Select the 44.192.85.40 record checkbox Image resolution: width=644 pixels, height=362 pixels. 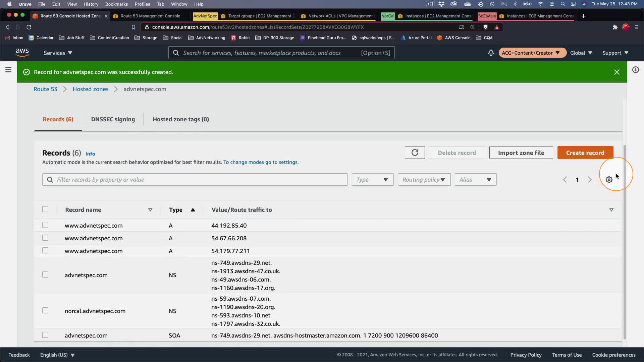[45, 225]
